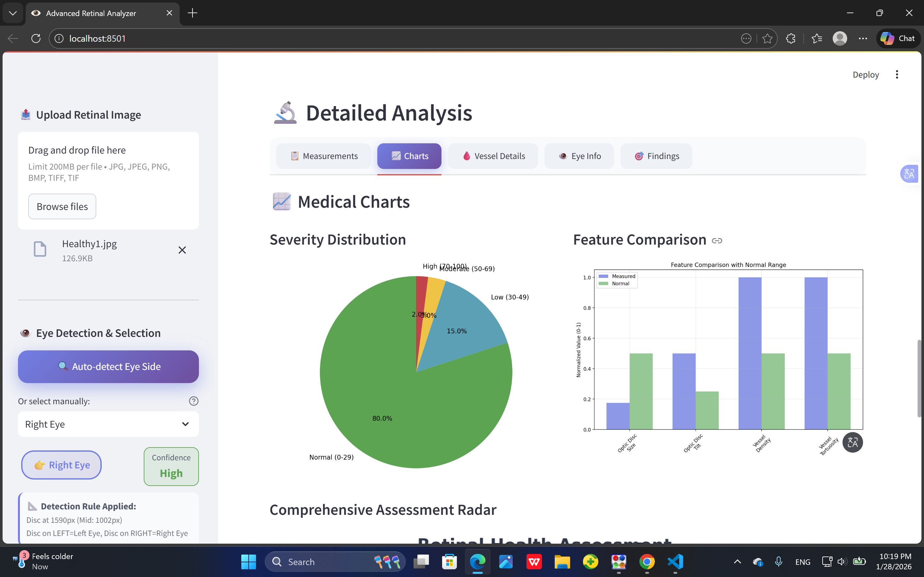Click the Deploy button
Viewport: 924px width, 577px height.
tap(865, 74)
